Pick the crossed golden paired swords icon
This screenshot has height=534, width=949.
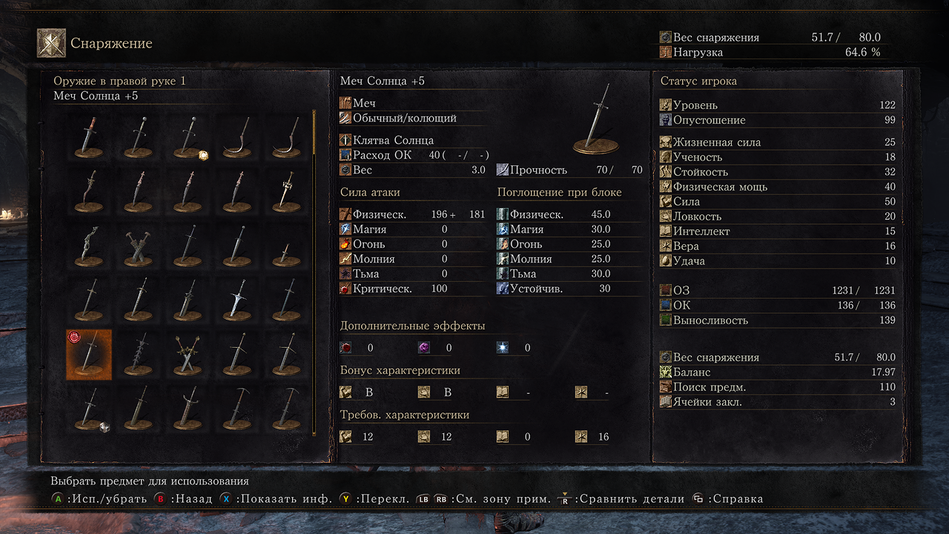pos(187,355)
